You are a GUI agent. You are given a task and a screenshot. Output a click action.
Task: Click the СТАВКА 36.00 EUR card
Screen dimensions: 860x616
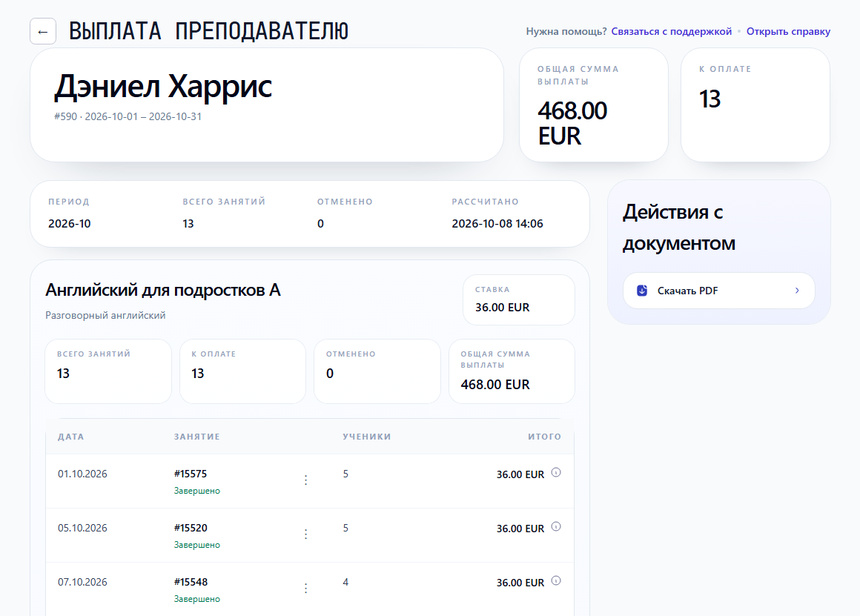coord(519,300)
